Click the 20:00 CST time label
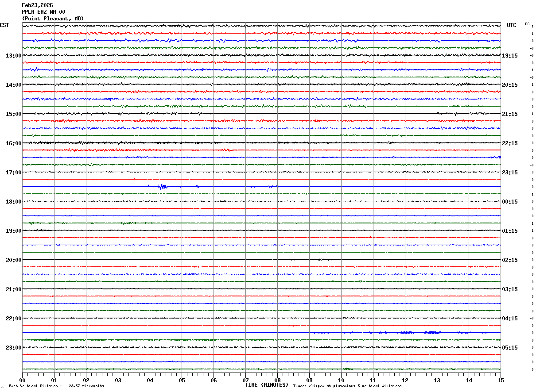Image resolution: width=536 pixels, height=392 pixels. [13, 260]
